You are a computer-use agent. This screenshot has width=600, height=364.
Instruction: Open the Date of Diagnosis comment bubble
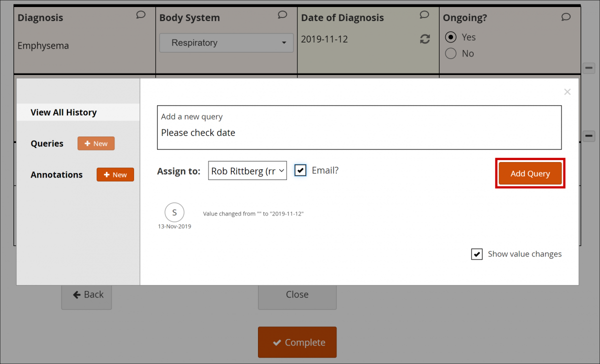click(x=424, y=15)
